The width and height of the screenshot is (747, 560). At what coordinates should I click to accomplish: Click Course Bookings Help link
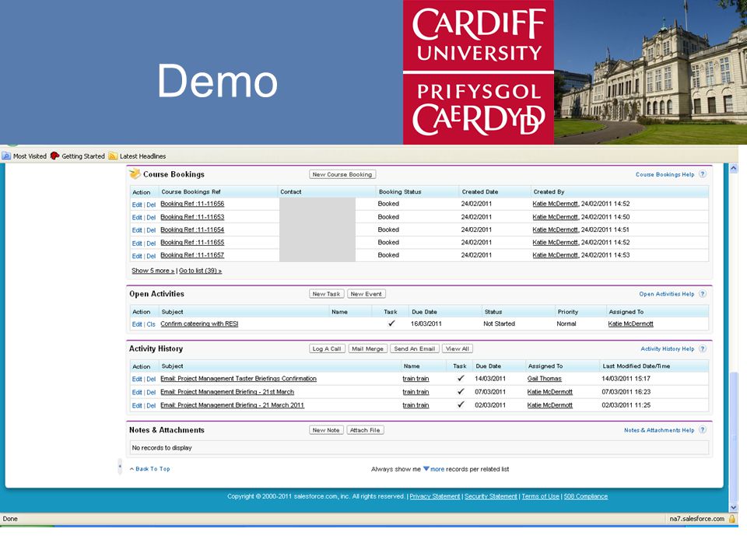pos(665,175)
